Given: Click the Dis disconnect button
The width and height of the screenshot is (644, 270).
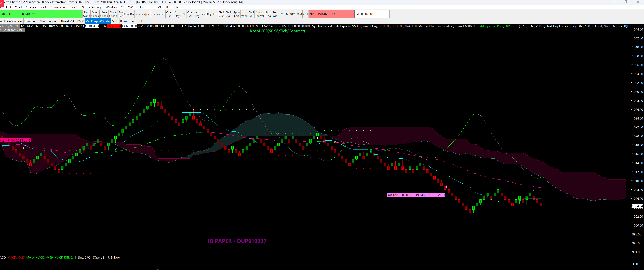Looking at the screenshot, I should pyautogui.click(x=132, y=14).
